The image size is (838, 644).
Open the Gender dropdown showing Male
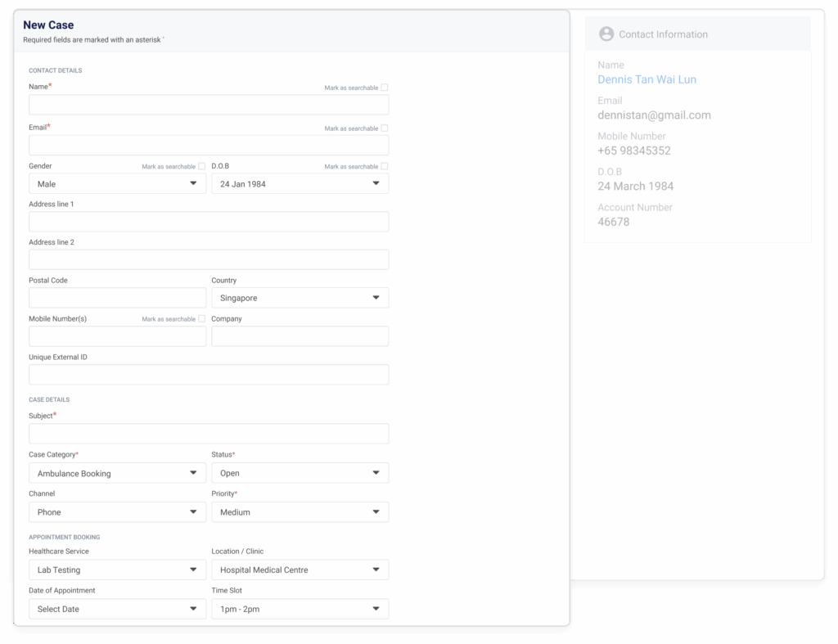click(117, 184)
